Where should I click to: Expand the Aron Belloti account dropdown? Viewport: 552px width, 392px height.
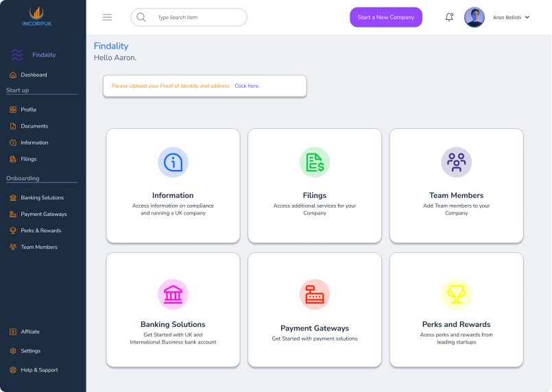point(527,17)
